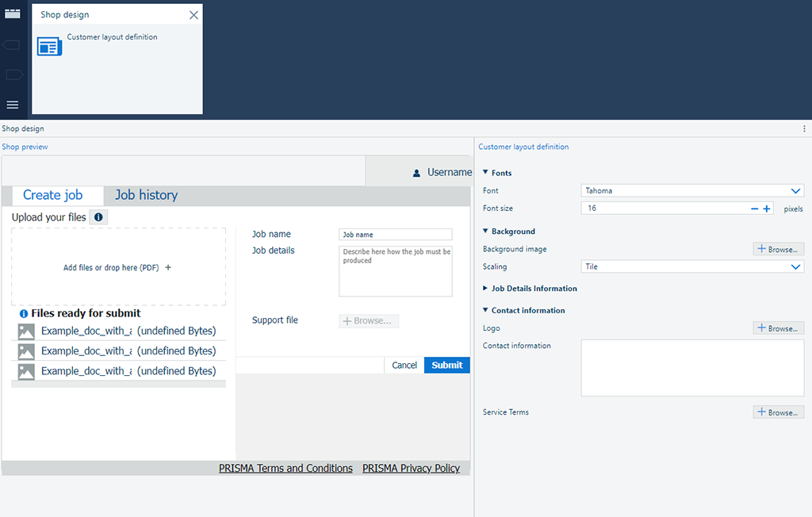Click the Support file Browse button
Viewport: 812px width, 517px height.
coord(369,321)
